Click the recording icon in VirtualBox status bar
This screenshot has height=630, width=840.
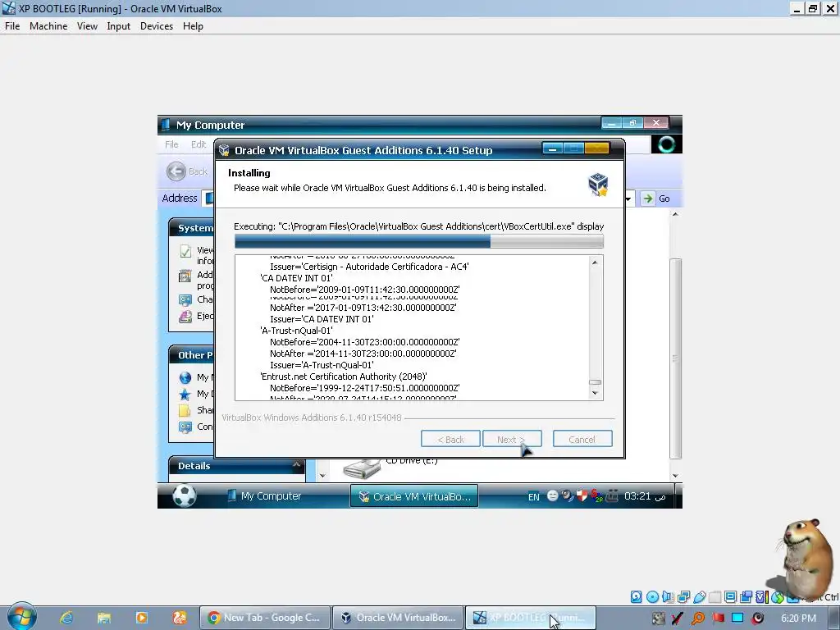[x=746, y=597]
